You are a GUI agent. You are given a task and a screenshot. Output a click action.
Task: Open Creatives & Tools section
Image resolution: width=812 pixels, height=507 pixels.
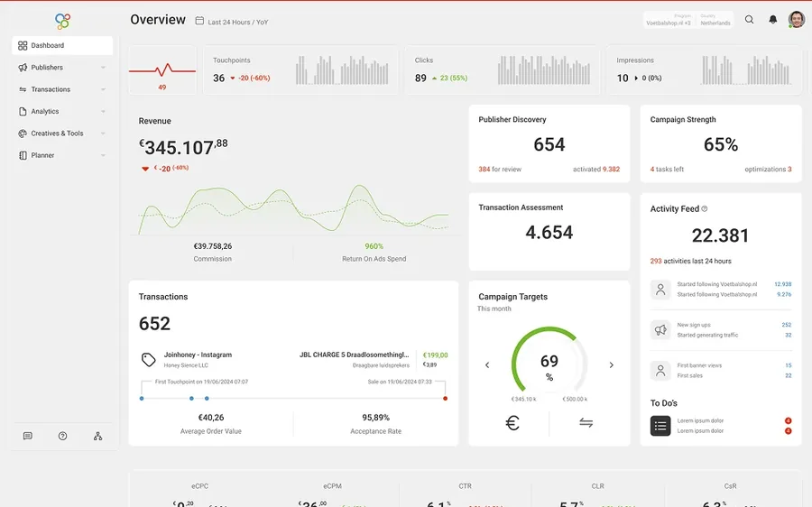click(62, 134)
